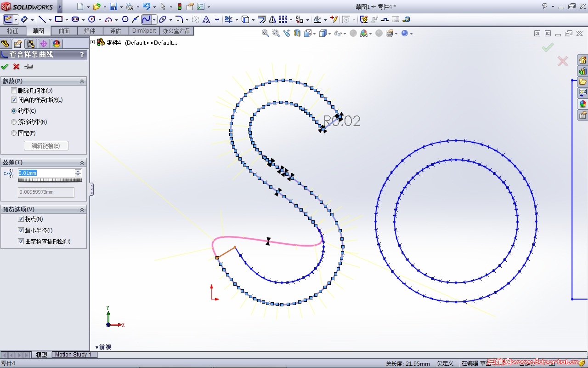
Task: Select the Point sketch tool
Action: coord(217,19)
